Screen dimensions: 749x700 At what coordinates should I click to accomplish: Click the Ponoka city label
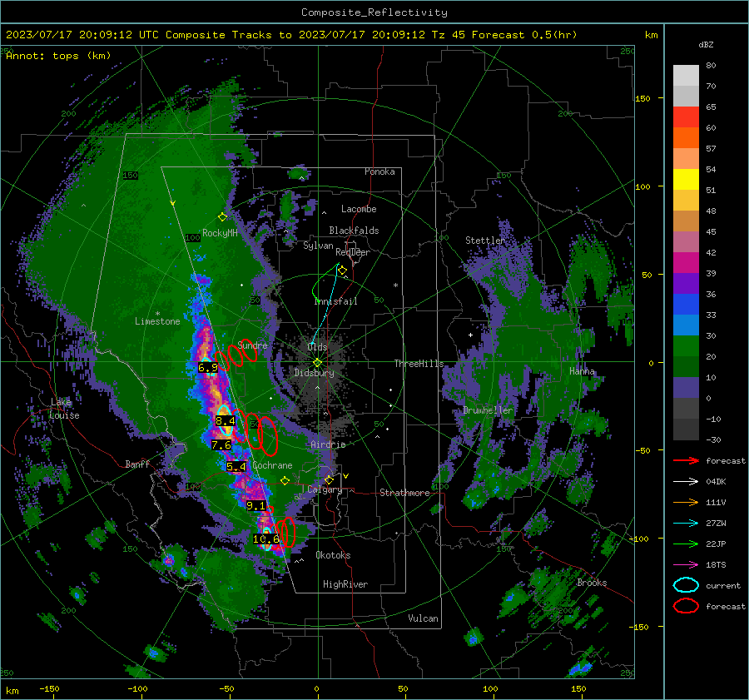pyautogui.click(x=379, y=171)
